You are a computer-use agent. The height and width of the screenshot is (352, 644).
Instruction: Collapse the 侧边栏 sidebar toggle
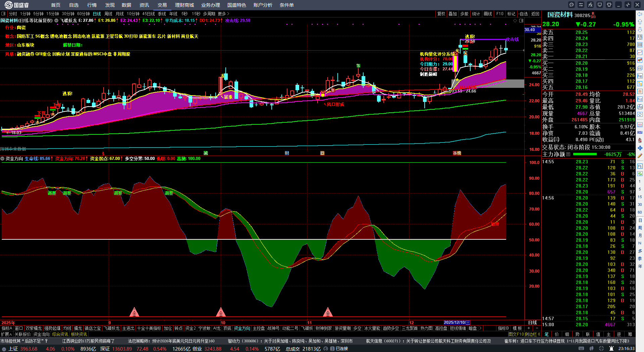[533, 334]
